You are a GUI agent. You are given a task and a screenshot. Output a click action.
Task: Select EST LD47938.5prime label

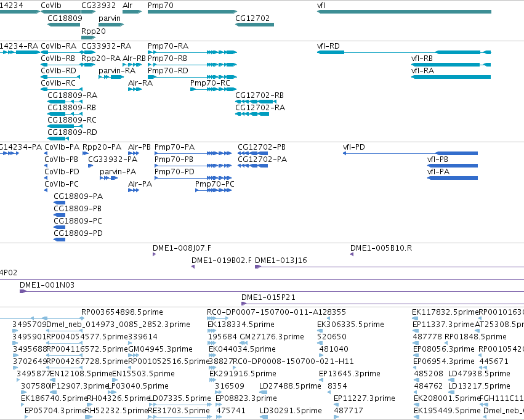point(479,374)
